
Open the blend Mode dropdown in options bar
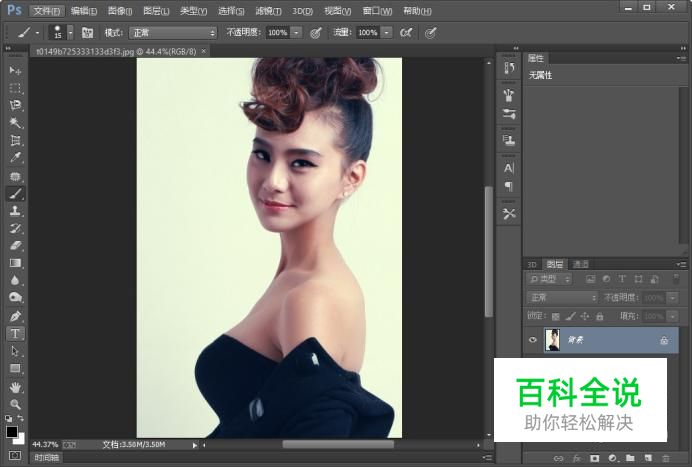173,33
